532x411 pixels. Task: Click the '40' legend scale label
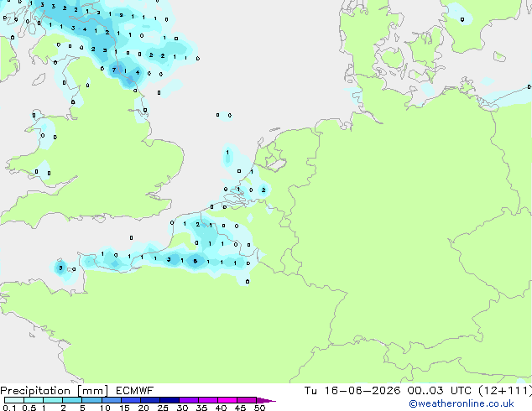pyautogui.click(x=221, y=408)
